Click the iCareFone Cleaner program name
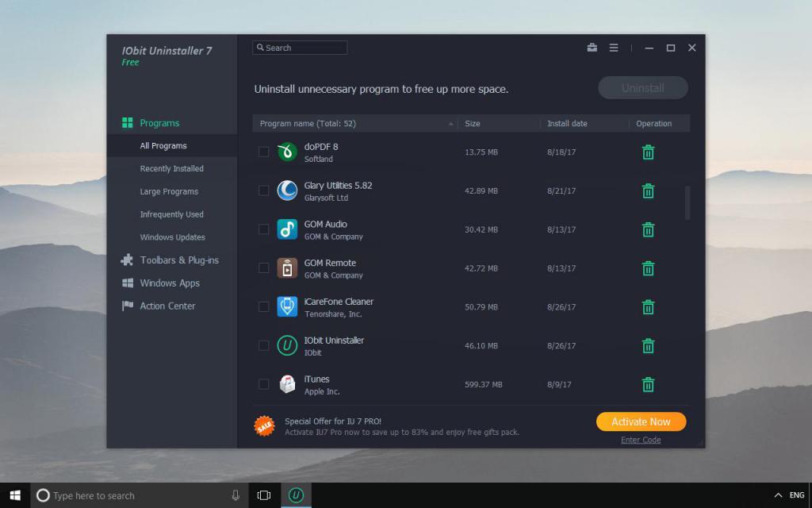The width and height of the screenshot is (812, 508). pyautogui.click(x=339, y=302)
